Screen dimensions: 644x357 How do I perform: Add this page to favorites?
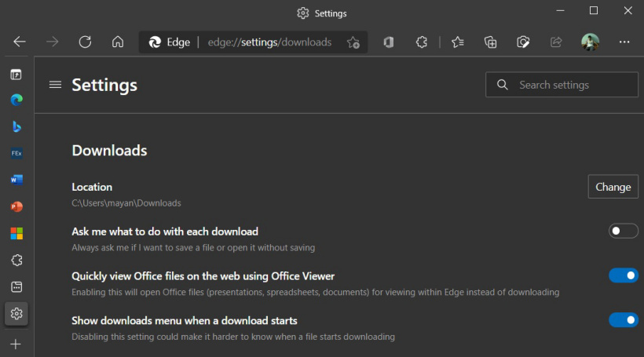pos(353,42)
